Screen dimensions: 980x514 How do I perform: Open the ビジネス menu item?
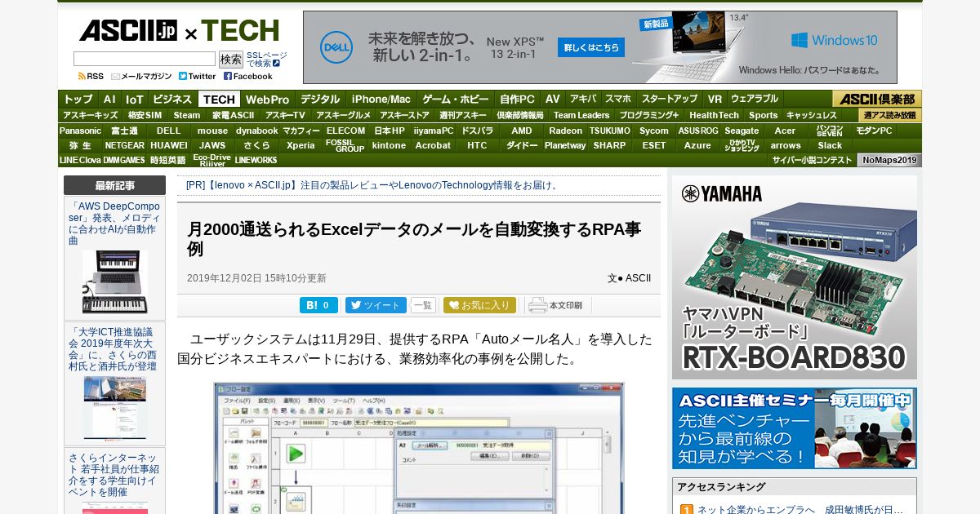pyautogui.click(x=172, y=99)
